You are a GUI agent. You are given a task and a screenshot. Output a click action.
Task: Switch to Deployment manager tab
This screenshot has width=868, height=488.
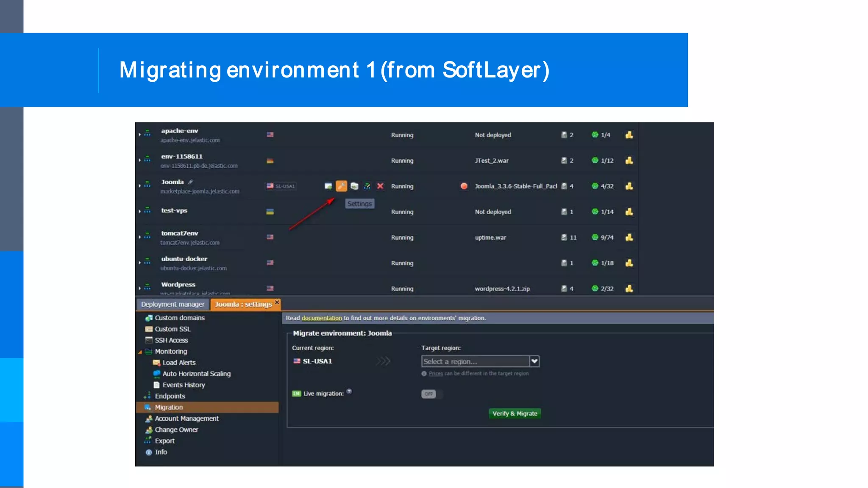pos(172,304)
